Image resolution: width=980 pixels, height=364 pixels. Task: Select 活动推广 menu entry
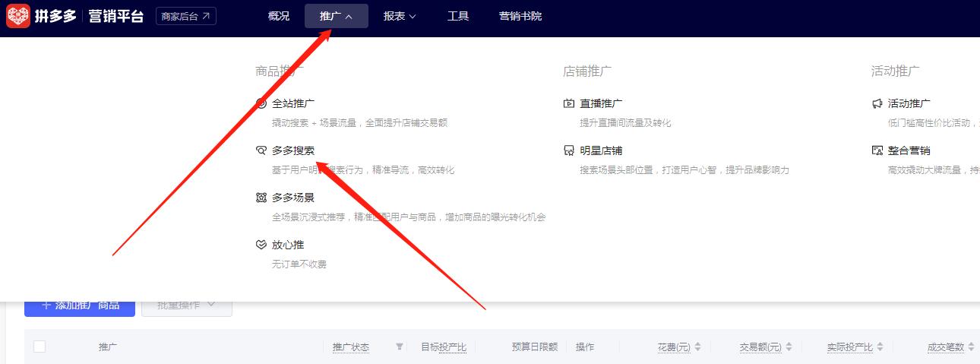click(x=909, y=103)
